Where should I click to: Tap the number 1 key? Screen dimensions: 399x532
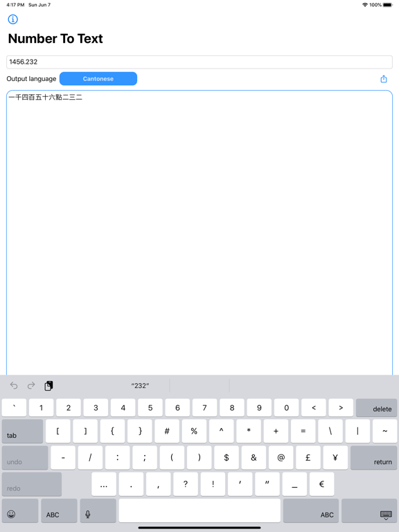click(x=42, y=408)
